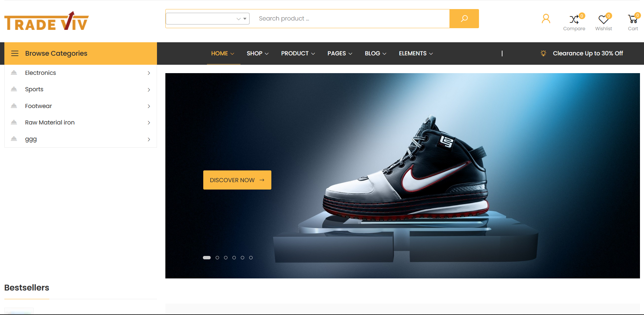This screenshot has height=315, width=644.
Task: Click the TradeViv logo
Action: [47, 21]
